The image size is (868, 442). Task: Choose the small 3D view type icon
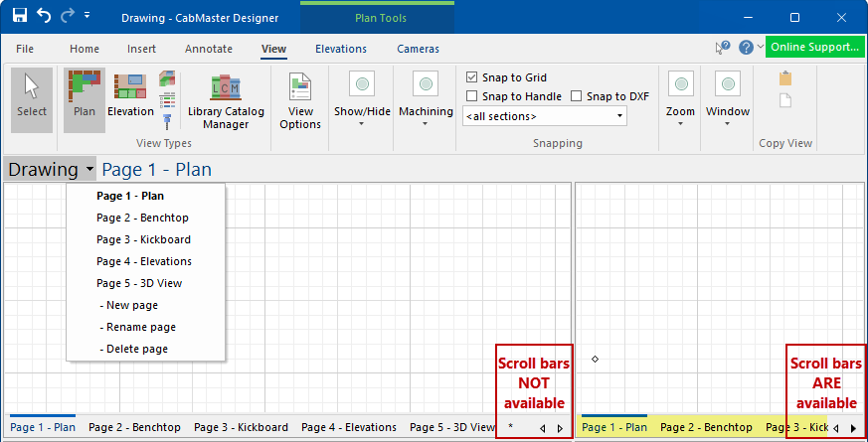coord(167,78)
